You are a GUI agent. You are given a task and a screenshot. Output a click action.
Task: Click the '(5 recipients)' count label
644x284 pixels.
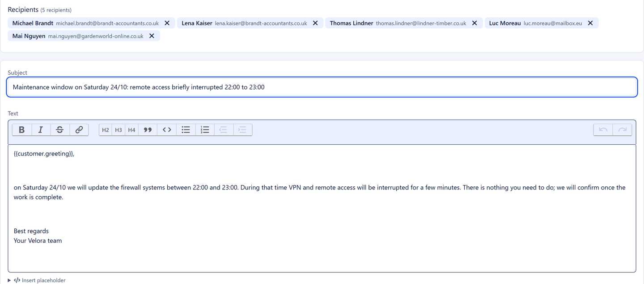pos(56,10)
